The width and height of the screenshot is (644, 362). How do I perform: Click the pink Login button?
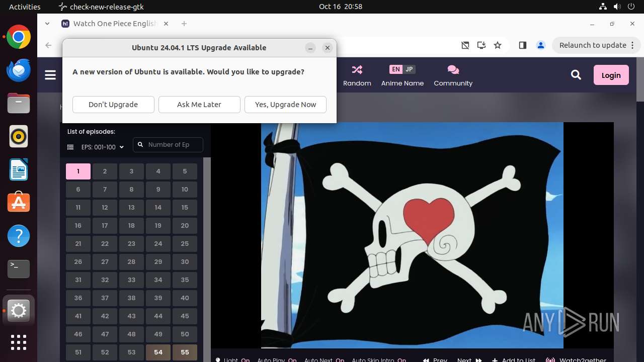[x=611, y=75]
